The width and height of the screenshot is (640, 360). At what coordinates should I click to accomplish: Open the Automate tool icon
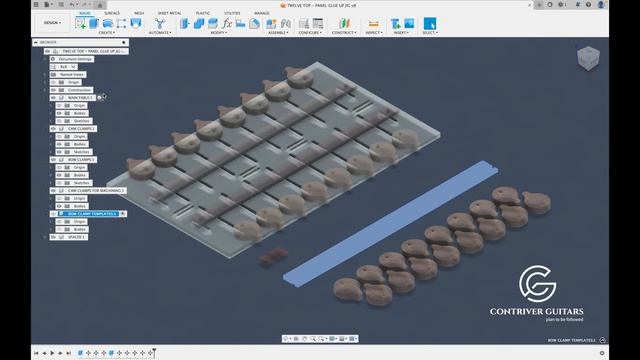tap(160, 23)
